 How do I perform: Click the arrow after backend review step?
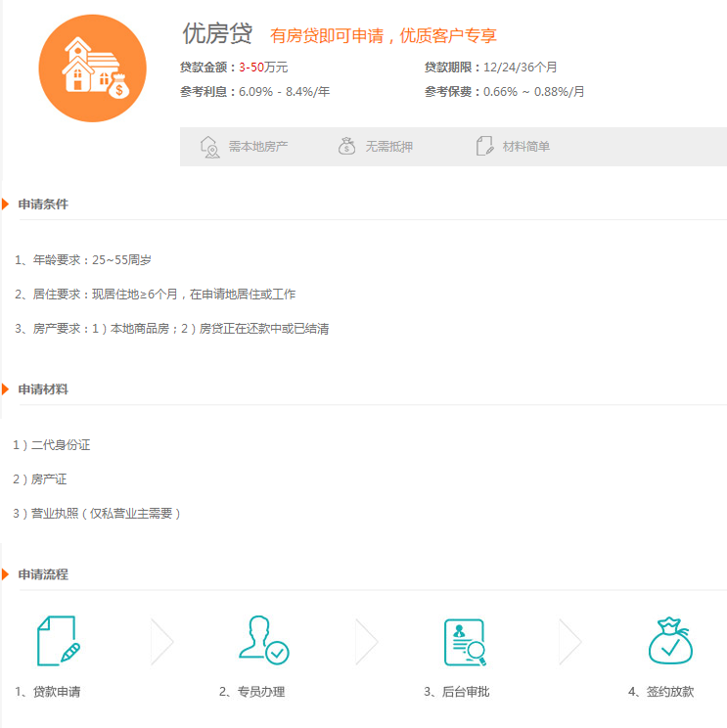pos(570,642)
